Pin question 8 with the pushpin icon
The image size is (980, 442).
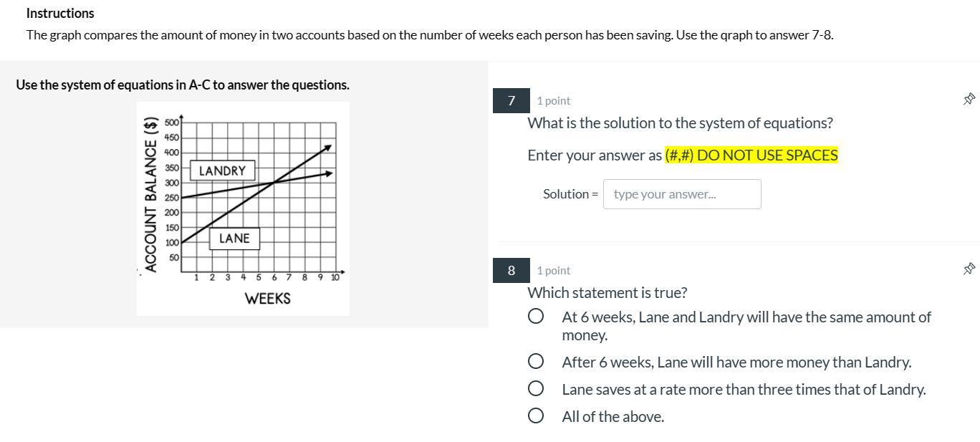[x=969, y=269]
